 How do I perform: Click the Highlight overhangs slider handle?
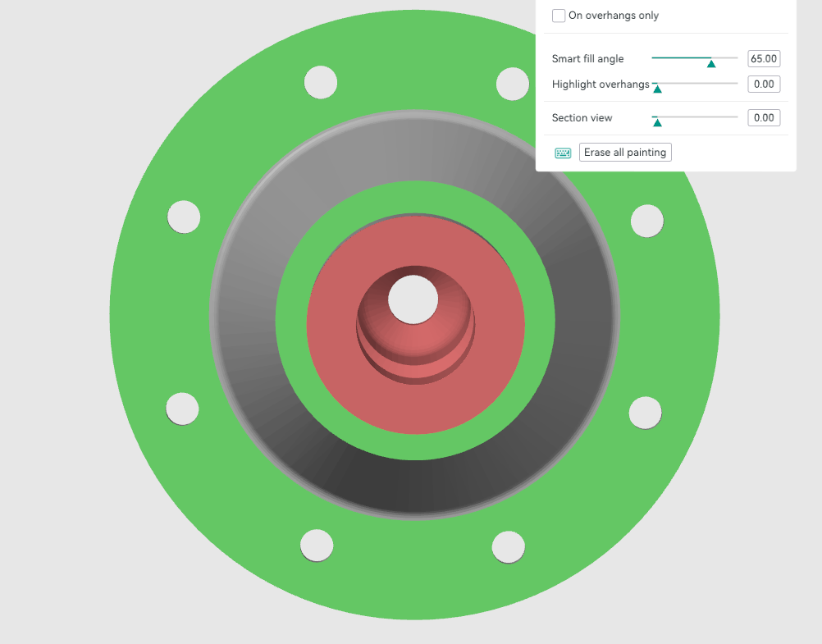[657, 89]
